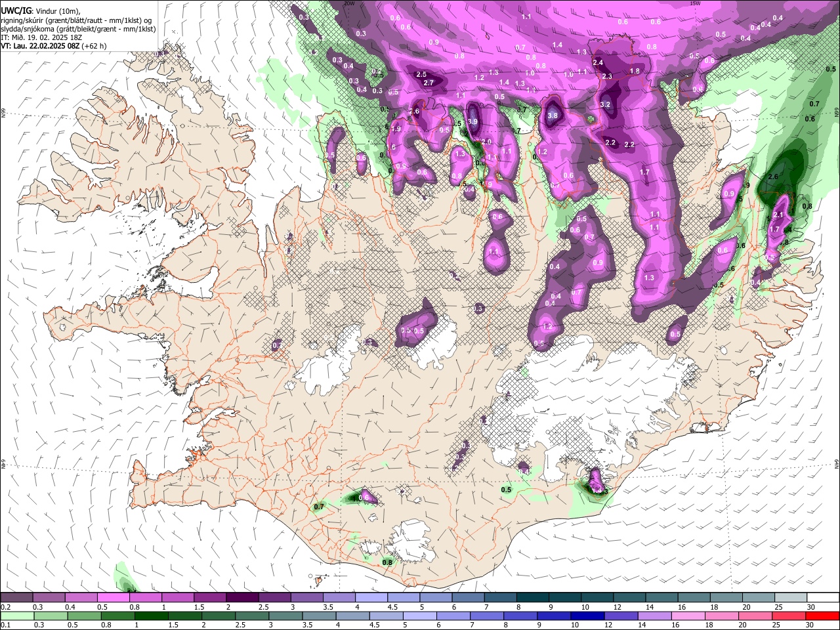
Task: Click the title line 'UWC/IG: Vindur (10m),'
Action: click(x=40, y=11)
